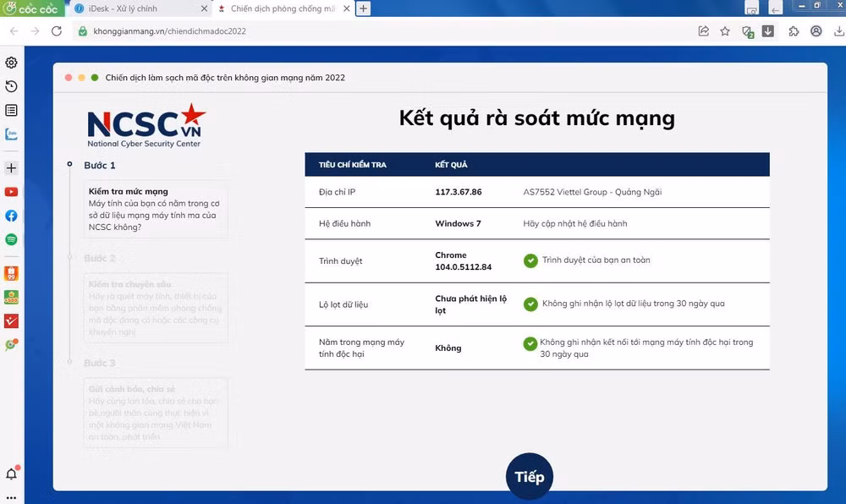846x504 pixels.
Task: Click Kết quả rà soát mức mạng heading
Action: 537,118
